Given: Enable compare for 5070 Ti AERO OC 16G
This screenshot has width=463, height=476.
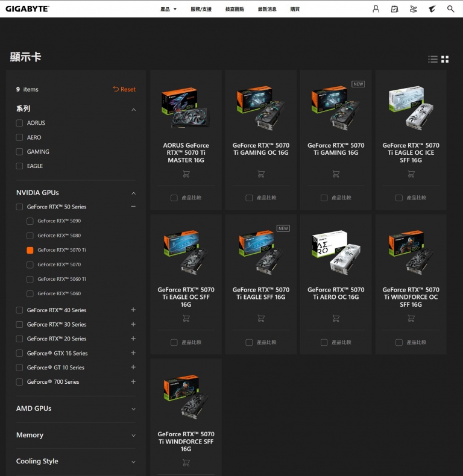Looking at the screenshot, I should click(324, 342).
